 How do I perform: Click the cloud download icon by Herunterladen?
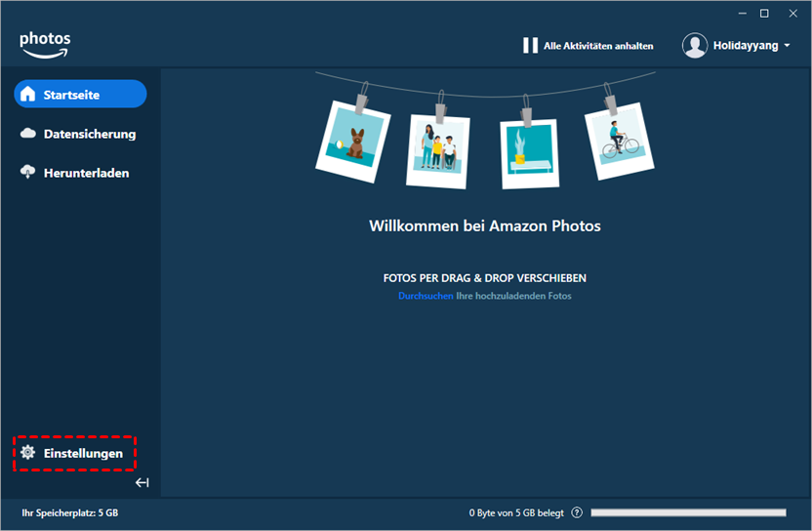click(x=28, y=172)
